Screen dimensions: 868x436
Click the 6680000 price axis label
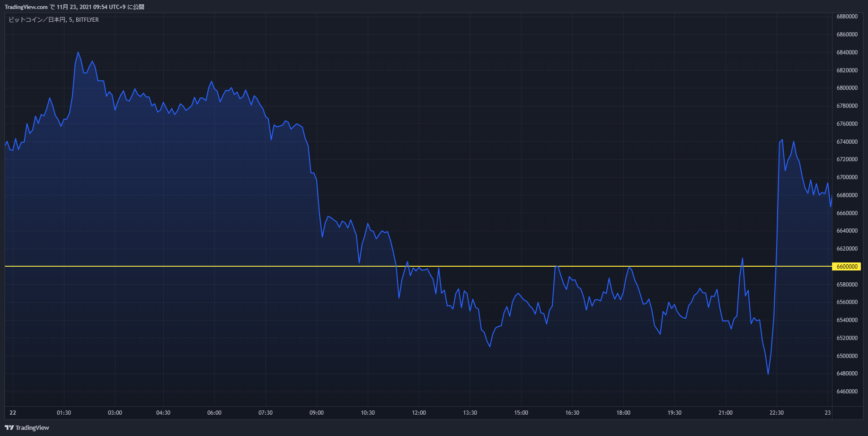(847, 195)
